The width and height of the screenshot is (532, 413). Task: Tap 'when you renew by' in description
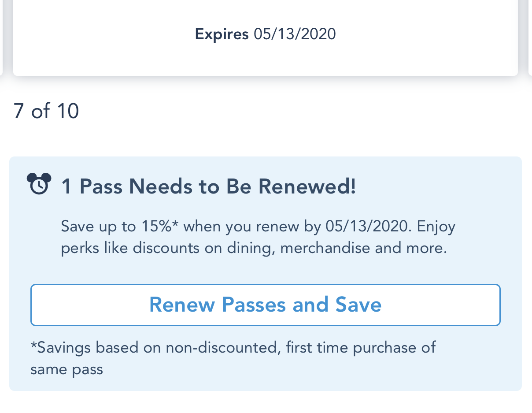tap(252, 226)
